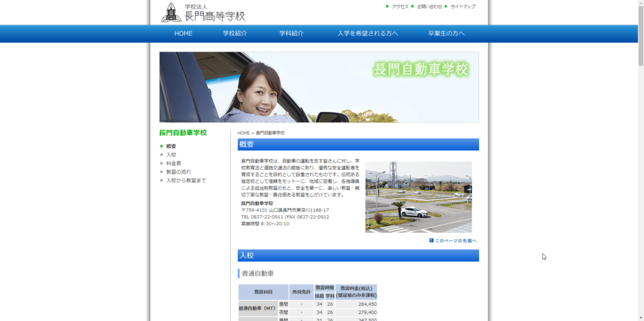The width and height of the screenshot is (644, 321).
Task: Open the 学科紹介 menu item
Action: click(x=292, y=34)
